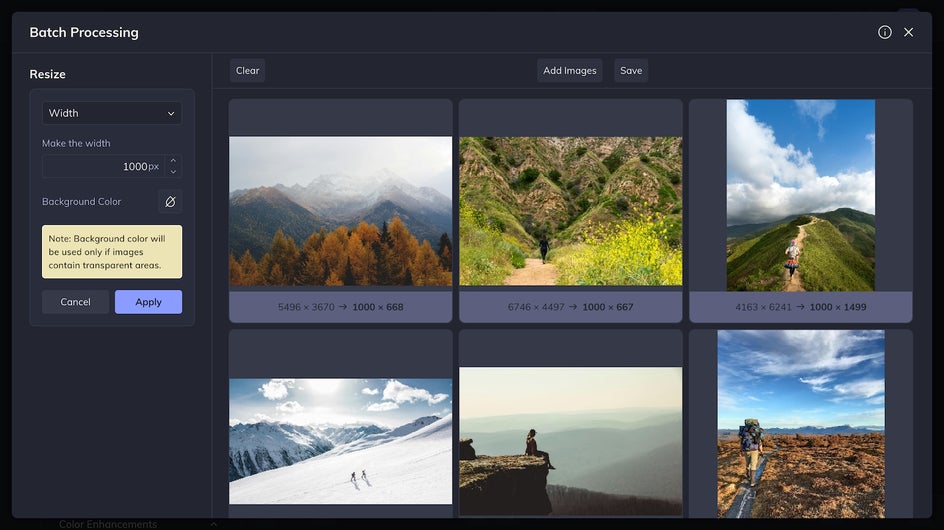Image resolution: width=944 pixels, height=530 pixels.
Task: Click the width value input field
Action: pyautogui.click(x=103, y=166)
